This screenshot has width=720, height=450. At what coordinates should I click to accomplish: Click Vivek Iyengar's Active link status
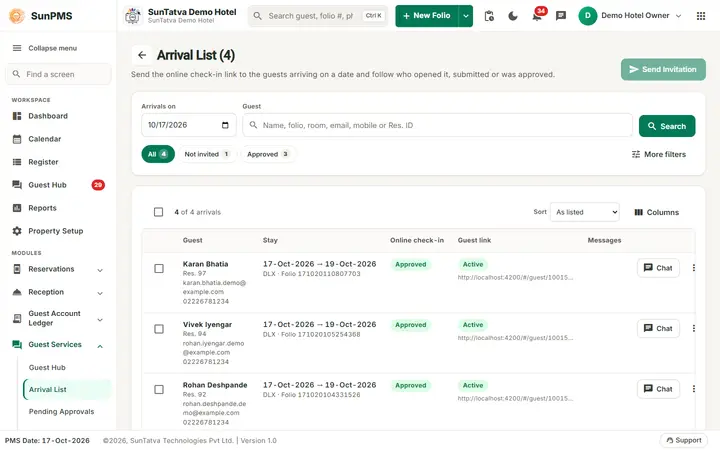click(473, 325)
